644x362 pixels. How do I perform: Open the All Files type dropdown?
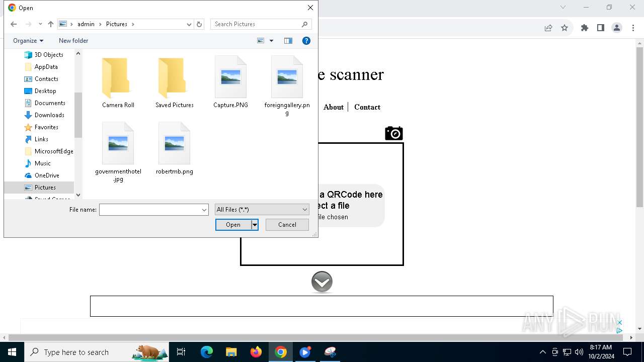coord(262,210)
